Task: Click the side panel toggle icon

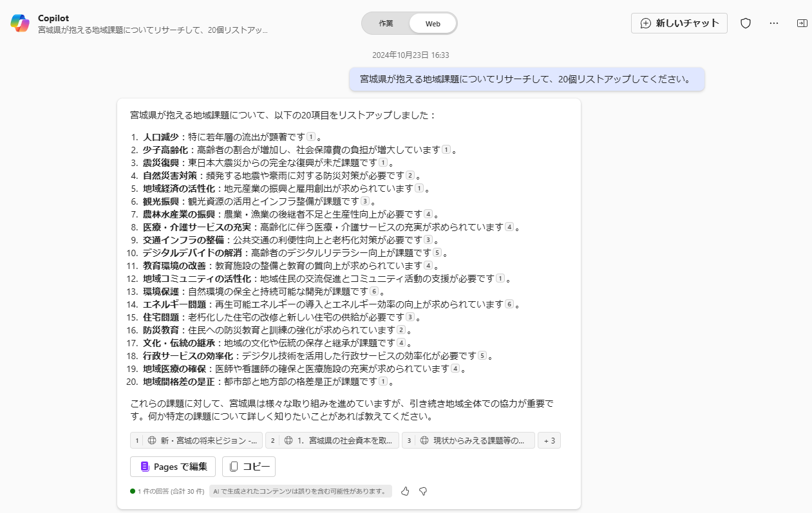Action: point(802,23)
